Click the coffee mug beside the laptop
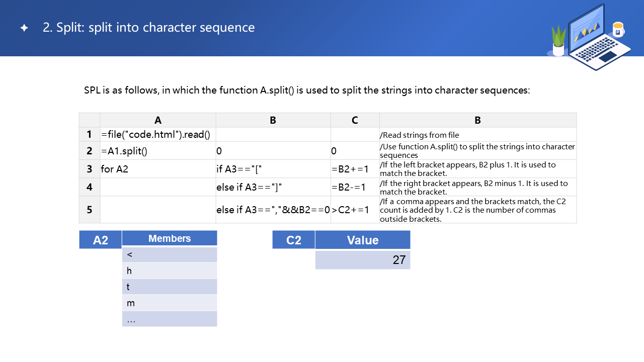Viewport: 644px width, 362px height. 618,30
